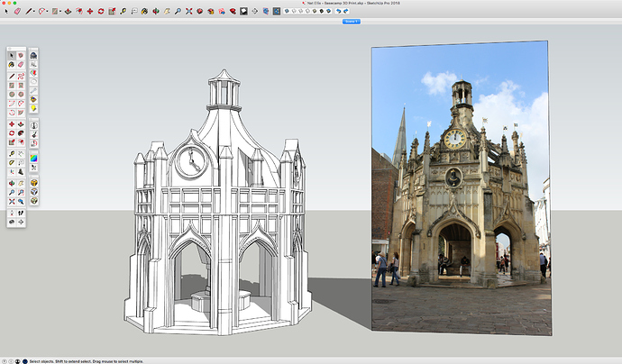622x364 pixels.
Task: Toggle the geo-location indicator in status bar
Action: pos(5,359)
